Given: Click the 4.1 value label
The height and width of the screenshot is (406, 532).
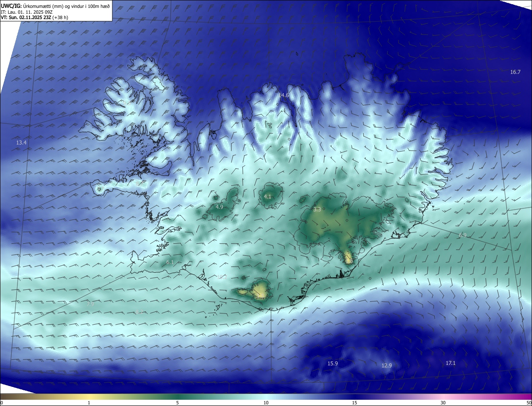Looking at the screenshot, I should 268,197.
